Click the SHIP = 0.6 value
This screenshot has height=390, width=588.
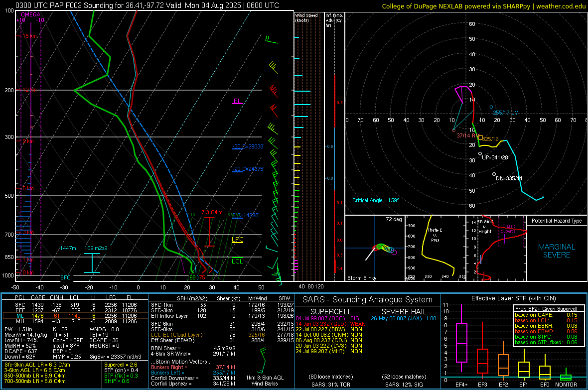pyautogui.click(x=117, y=381)
